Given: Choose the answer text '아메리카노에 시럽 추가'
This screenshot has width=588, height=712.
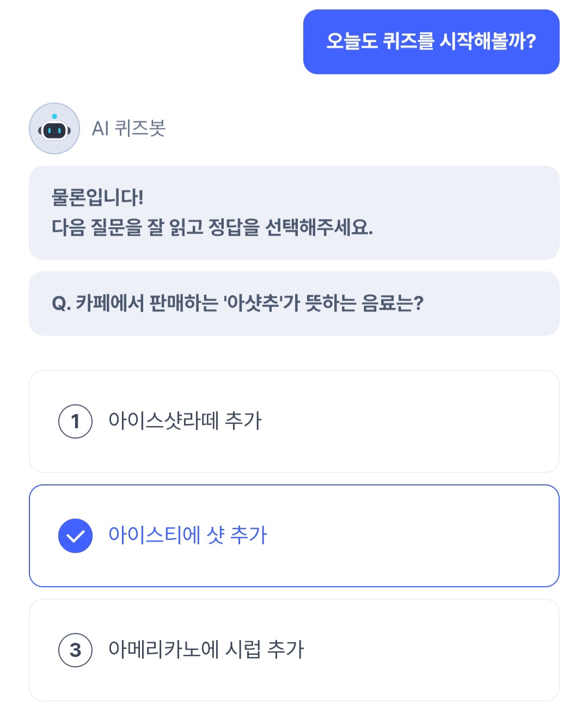Looking at the screenshot, I should tap(206, 649).
